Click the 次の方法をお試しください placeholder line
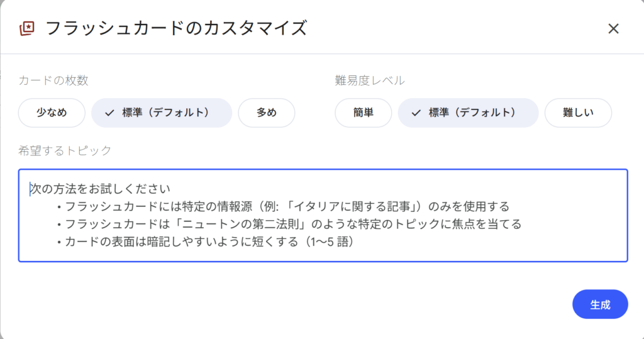Screen dimensions: 644x339 click(101, 189)
